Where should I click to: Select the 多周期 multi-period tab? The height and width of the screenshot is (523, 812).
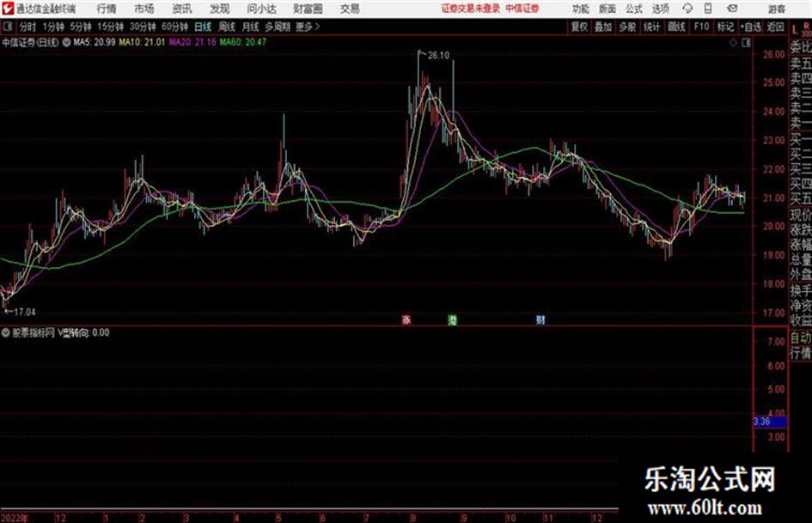pos(278,27)
